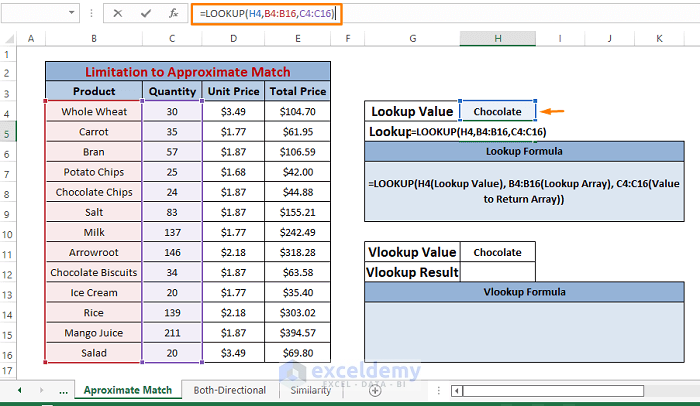This screenshot has height=406, width=700.
Task: Click the 'Mango Juice' product cell
Action: (x=94, y=333)
